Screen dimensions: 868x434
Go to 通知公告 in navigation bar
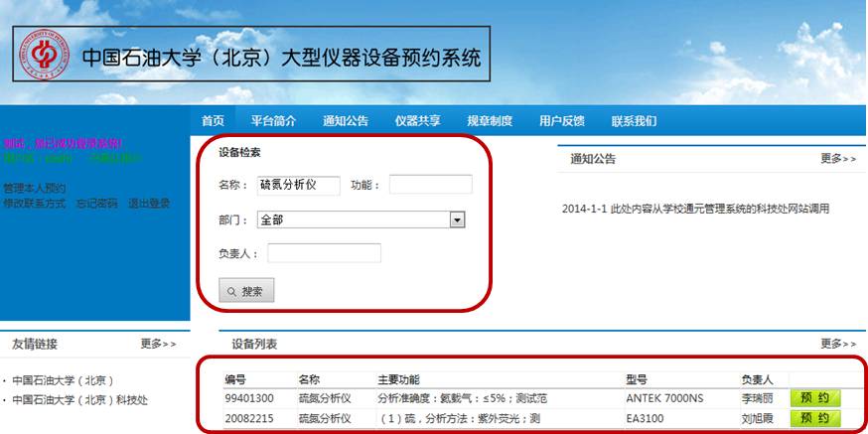(x=345, y=121)
